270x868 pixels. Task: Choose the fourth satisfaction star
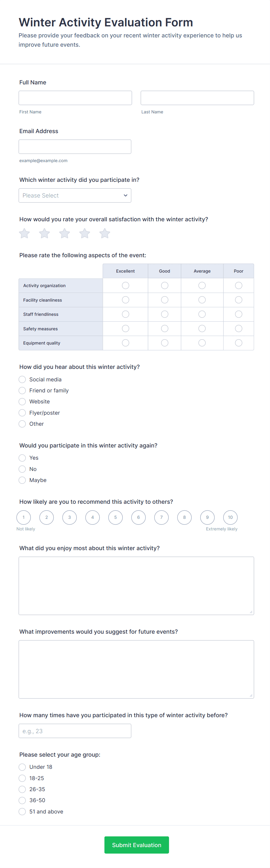85,233
